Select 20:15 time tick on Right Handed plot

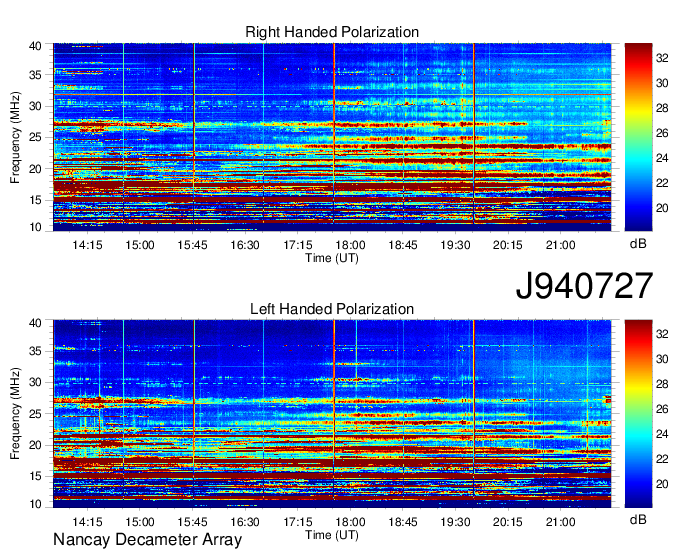pyautogui.click(x=507, y=245)
